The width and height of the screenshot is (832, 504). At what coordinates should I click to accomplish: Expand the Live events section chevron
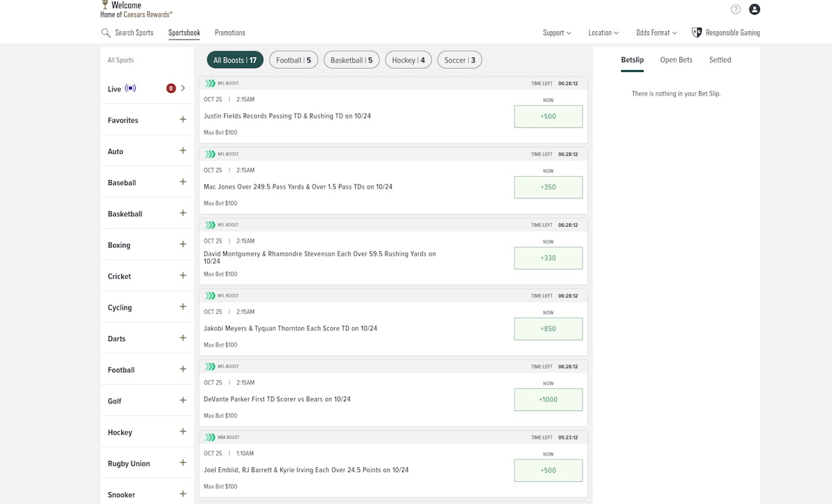[x=183, y=88]
